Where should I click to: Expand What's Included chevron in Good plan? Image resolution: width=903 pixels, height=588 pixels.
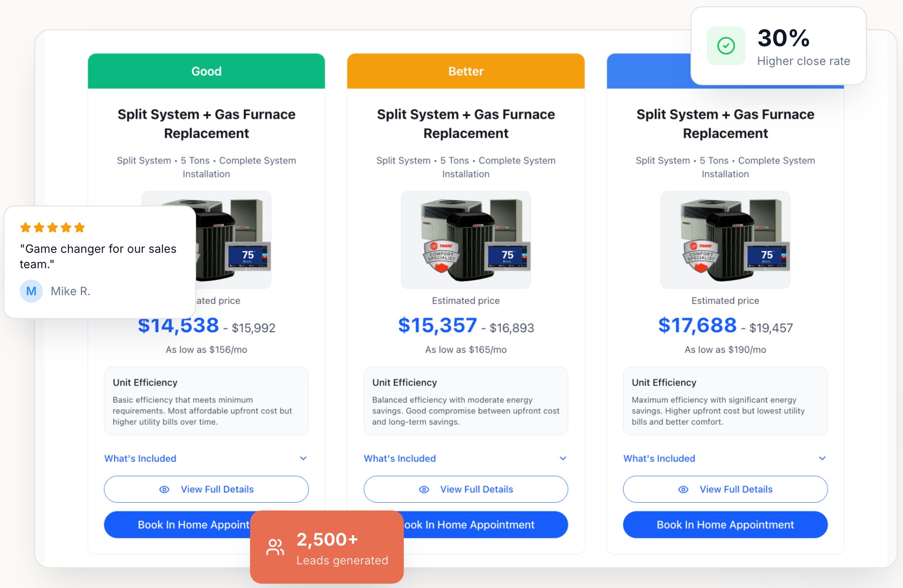tap(303, 458)
